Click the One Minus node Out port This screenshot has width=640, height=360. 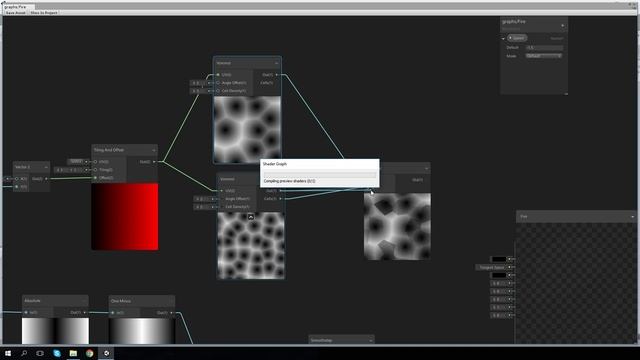coord(171,313)
